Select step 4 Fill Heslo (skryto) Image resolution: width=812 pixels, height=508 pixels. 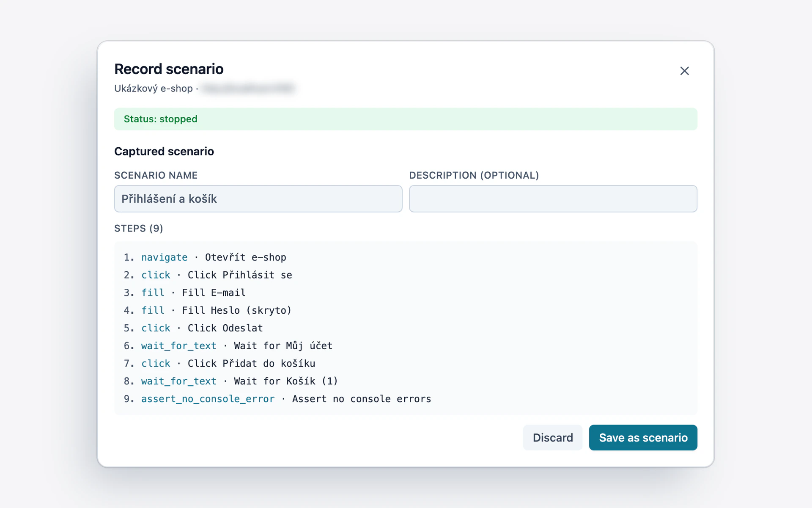(x=208, y=310)
